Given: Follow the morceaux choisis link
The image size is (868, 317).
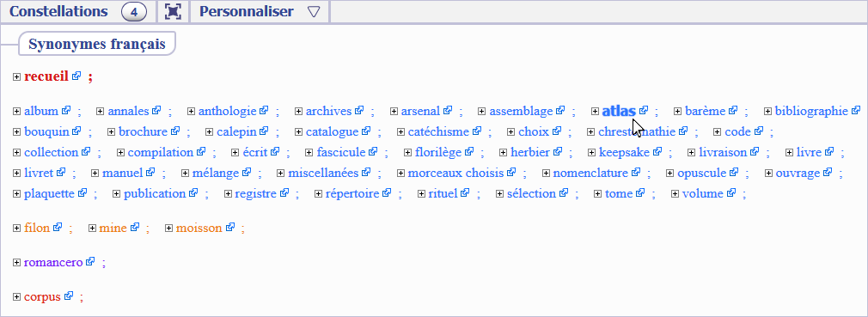Looking at the screenshot, I should [x=455, y=173].
